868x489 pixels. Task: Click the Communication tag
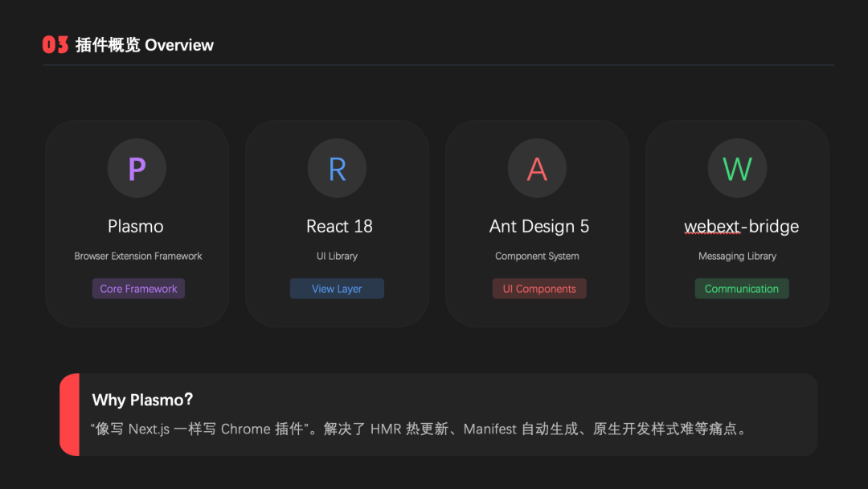(742, 289)
